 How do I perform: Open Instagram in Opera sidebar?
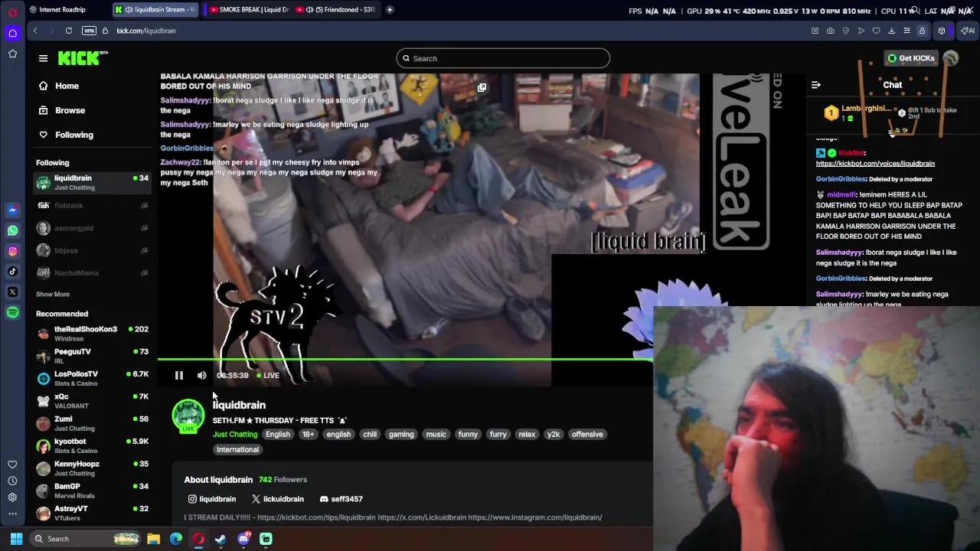tap(12, 251)
